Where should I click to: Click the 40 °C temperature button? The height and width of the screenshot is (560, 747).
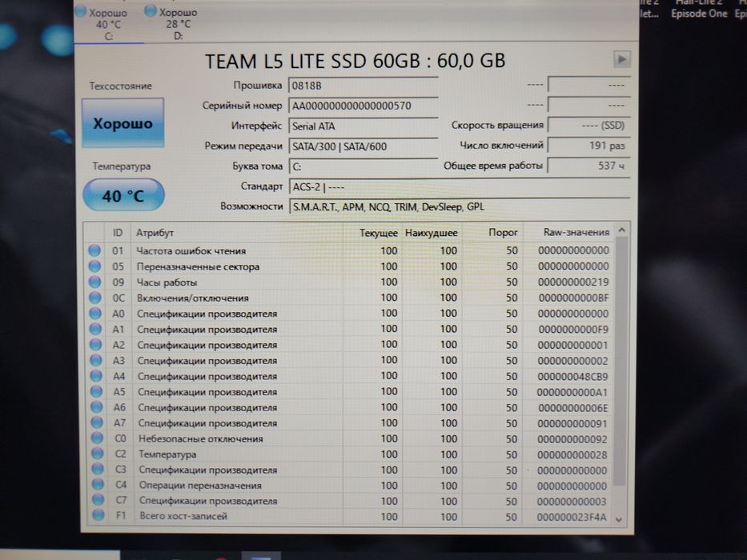coord(124,195)
